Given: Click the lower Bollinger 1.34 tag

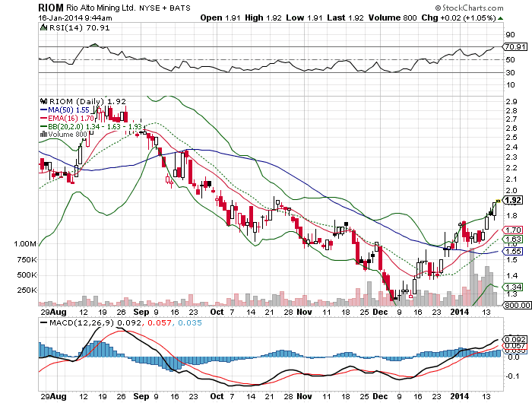Looking at the screenshot, I should coord(513,287).
